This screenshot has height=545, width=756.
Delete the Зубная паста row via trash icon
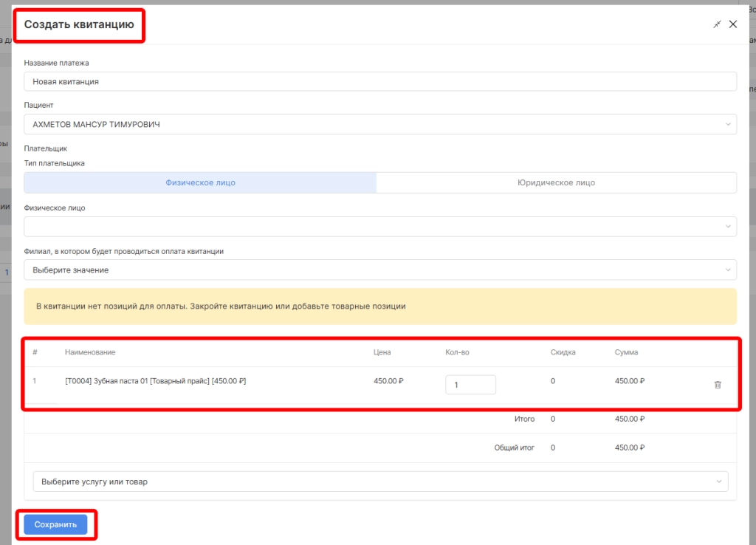(718, 385)
